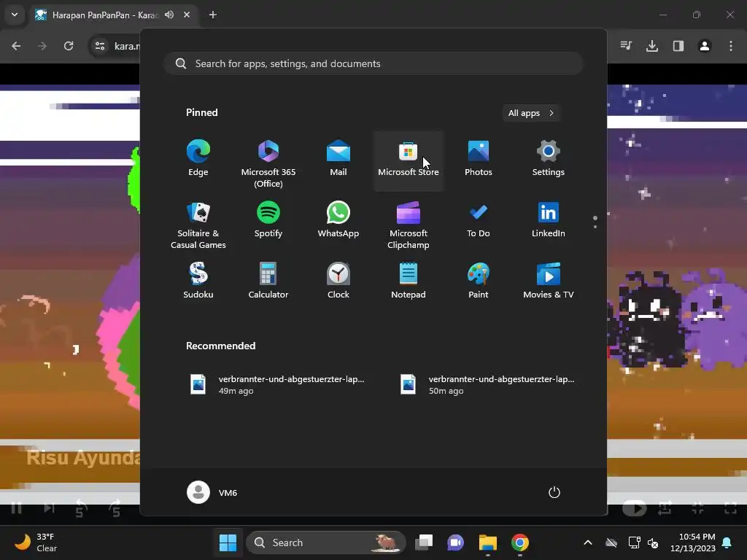The image size is (747, 560).
Task: Show hidden system tray icons
Action: (x=588, y=542)
